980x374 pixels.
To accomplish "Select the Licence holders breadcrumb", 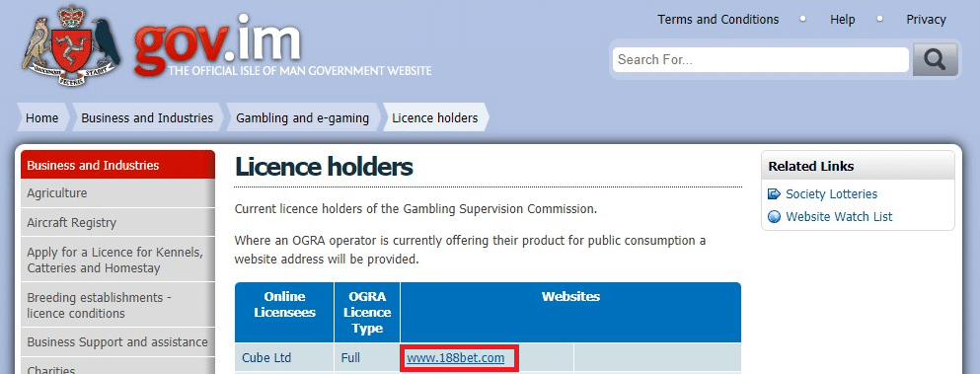I will point(435,117).
